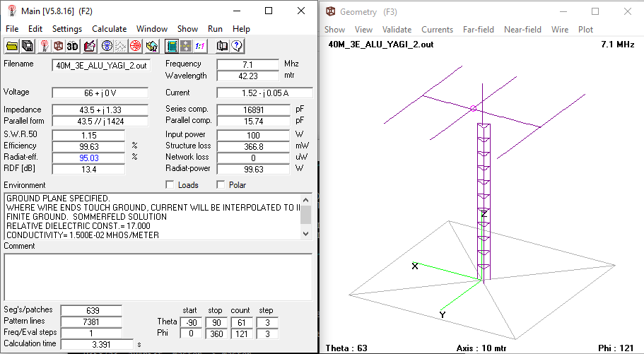Show Main window via red antenna icon
644x354 pixels.
[x=45, y=46]
